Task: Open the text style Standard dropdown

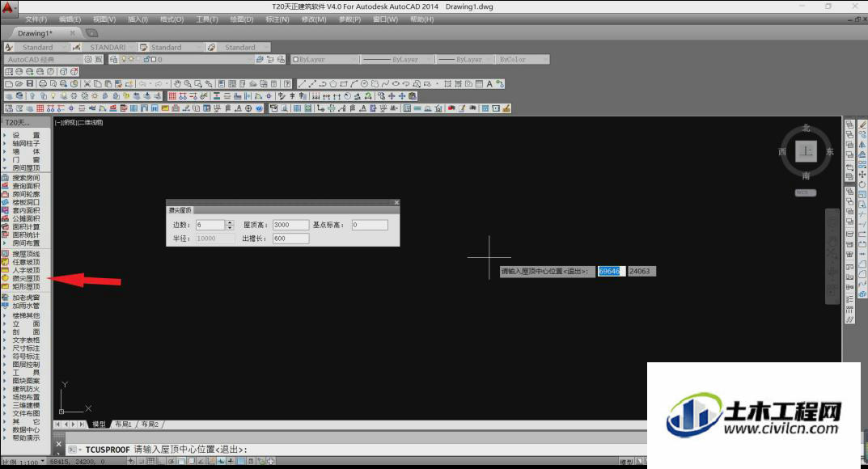Action: 42,47
